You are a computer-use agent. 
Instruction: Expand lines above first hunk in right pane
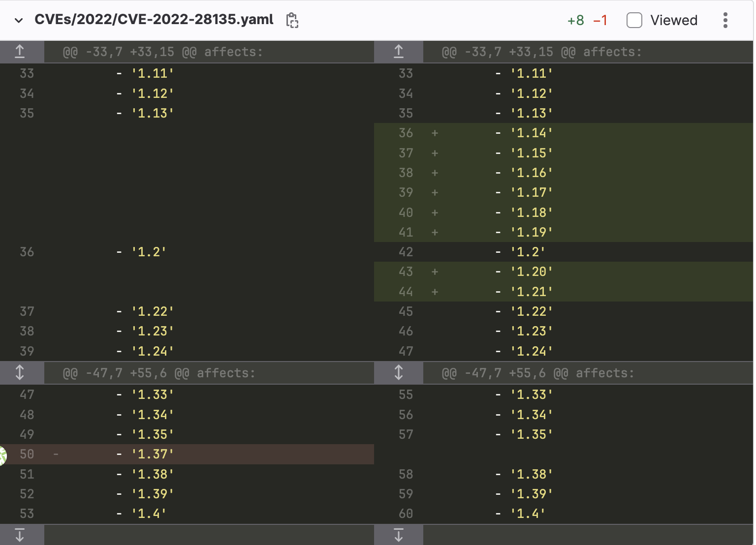tap(398, 51)
